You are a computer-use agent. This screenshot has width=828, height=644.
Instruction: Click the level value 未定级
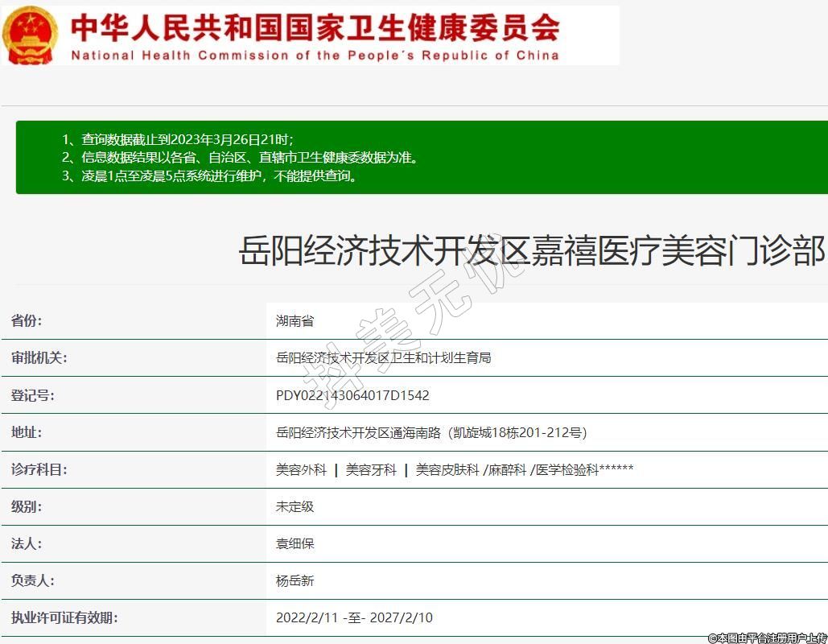[295, 506]
